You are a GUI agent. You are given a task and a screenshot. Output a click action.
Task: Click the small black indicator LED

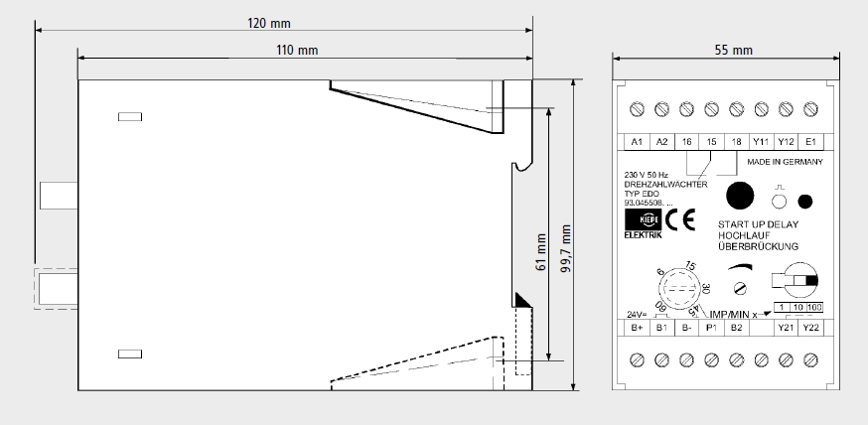click(805, 201)
